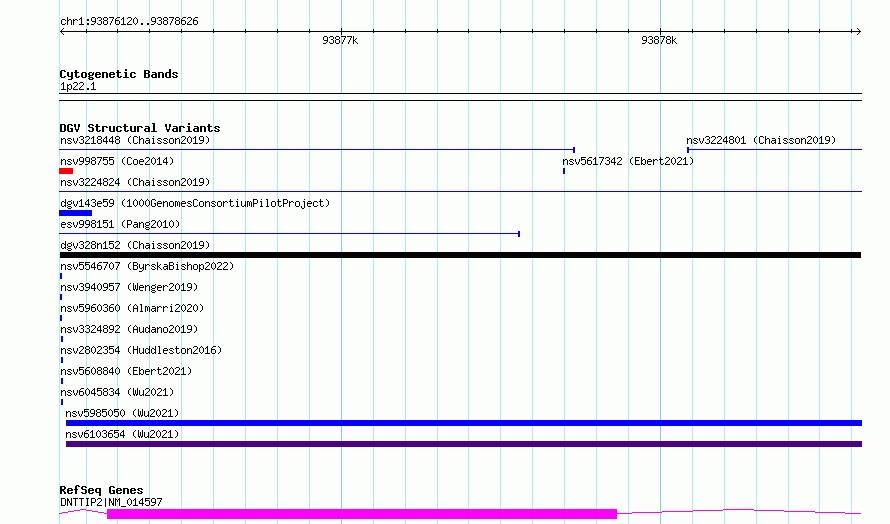The image size is (890, 524).
Task: Click the blue nsv5985050 variant bar
Action: click(464, 423)
